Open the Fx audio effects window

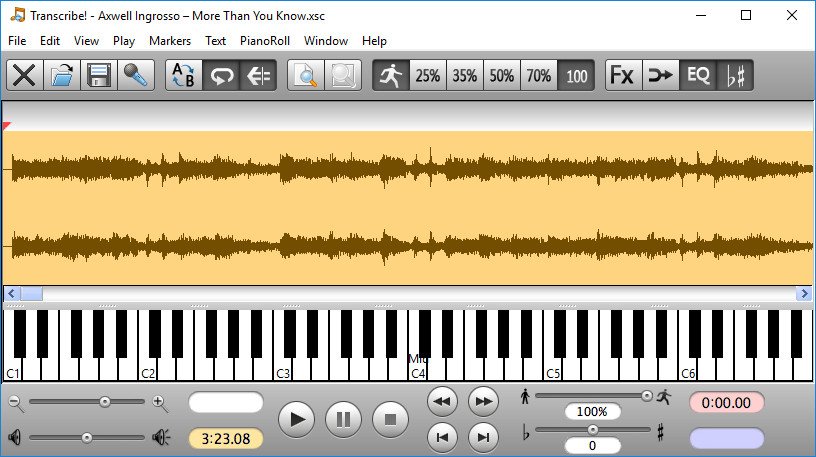click(x=622, y=76)
